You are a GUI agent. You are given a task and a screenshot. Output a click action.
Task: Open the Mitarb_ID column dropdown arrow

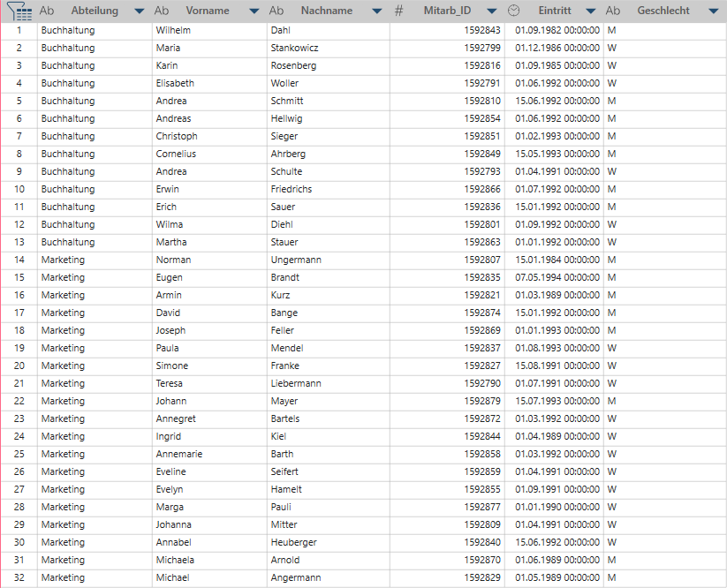tap(492, 11)
